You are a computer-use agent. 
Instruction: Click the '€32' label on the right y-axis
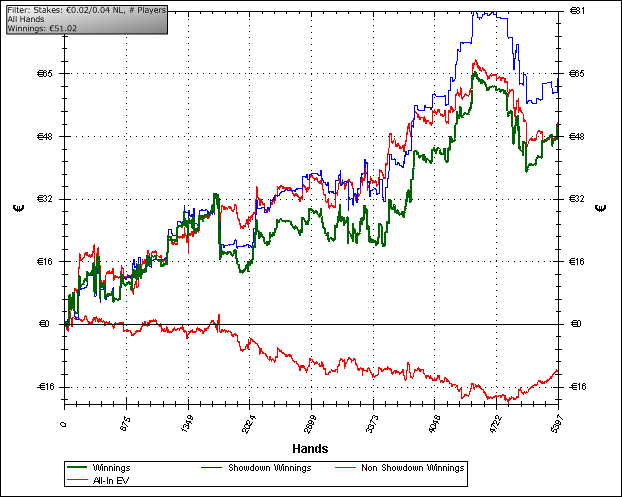click(x=577, y=199)
